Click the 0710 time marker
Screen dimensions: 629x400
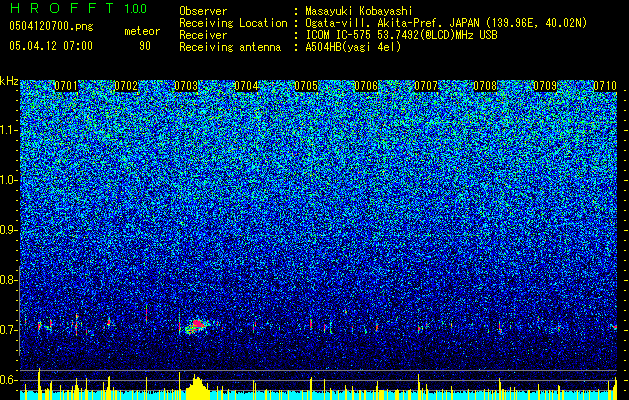click(x=605, y=86)
